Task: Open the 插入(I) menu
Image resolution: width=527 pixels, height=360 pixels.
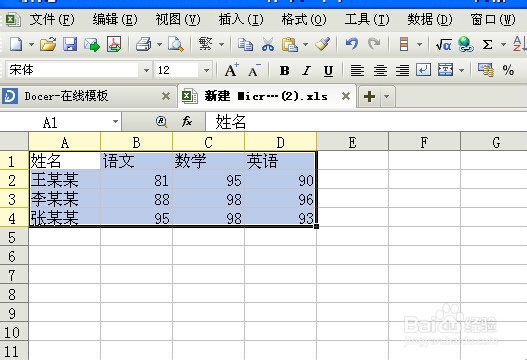Action: coord(241,19)
